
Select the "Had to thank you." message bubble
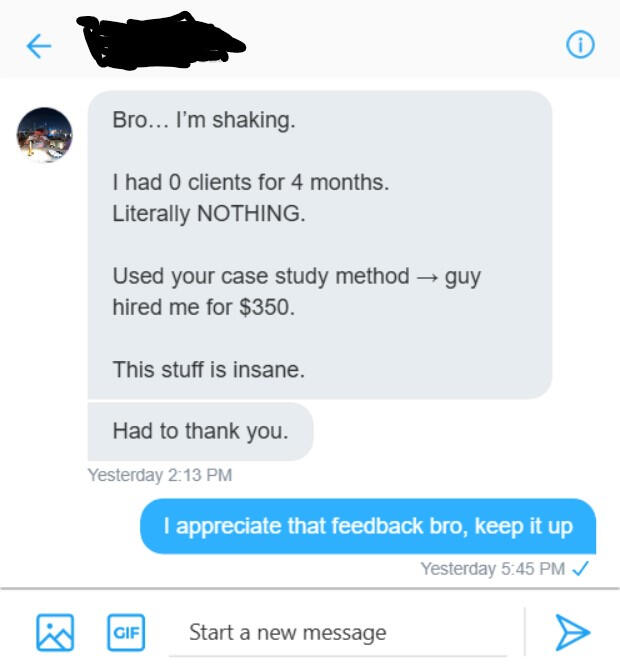pyautogui.click(x=200, y=431)
